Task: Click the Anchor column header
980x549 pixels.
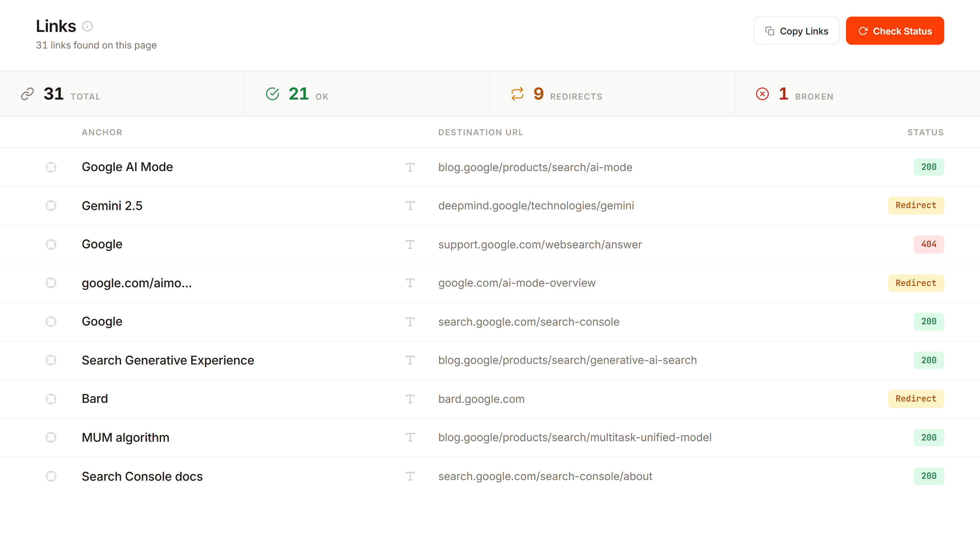Action: [102, 132]
